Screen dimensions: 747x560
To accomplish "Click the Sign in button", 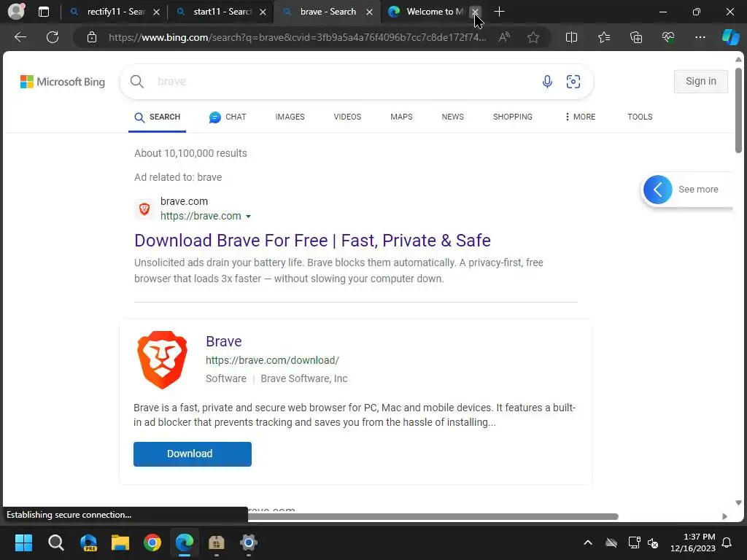I will (x=701, y=82).
